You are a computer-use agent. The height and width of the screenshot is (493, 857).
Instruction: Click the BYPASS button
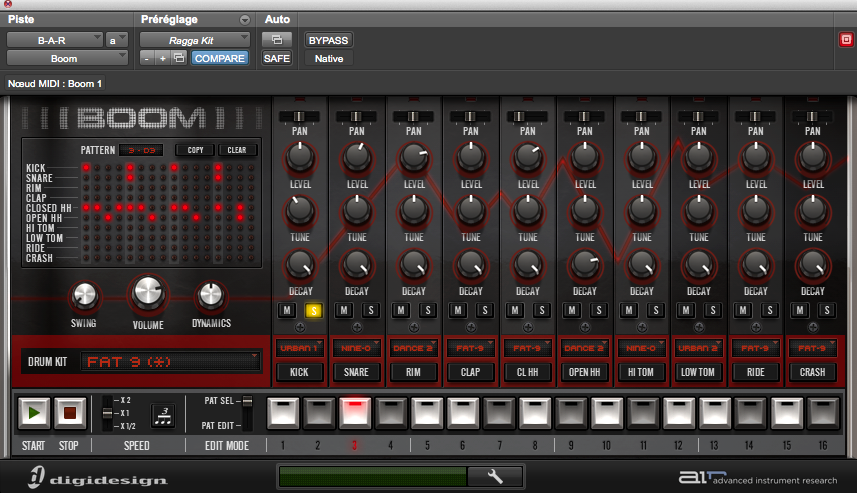328,40
